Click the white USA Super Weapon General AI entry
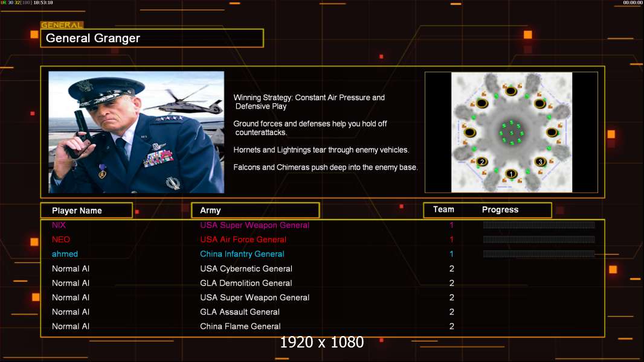 tap(255, 297)
